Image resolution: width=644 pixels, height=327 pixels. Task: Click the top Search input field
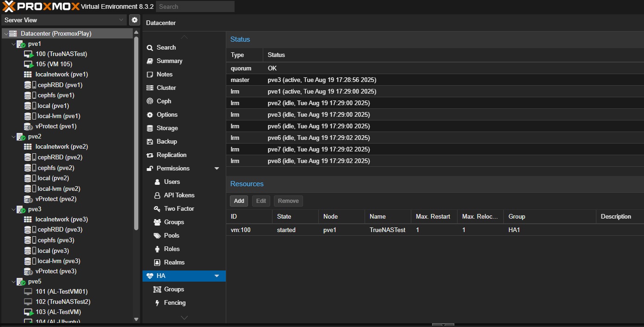pyautogui.click(x=195, y=6)
